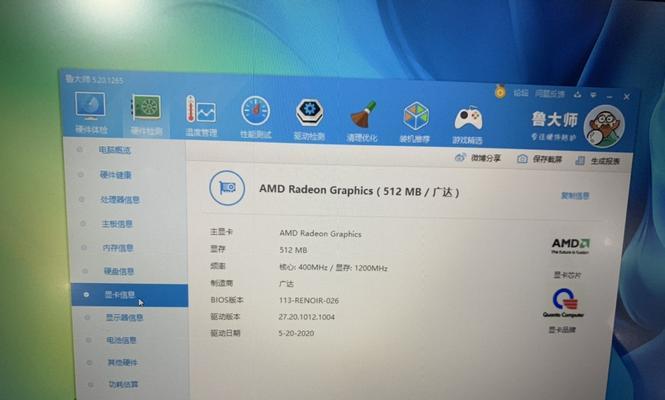The width and height of the screenshot is (665, 400).
Task: Click the 制造商 value '广达'
Action: click(x=286, y=283)
